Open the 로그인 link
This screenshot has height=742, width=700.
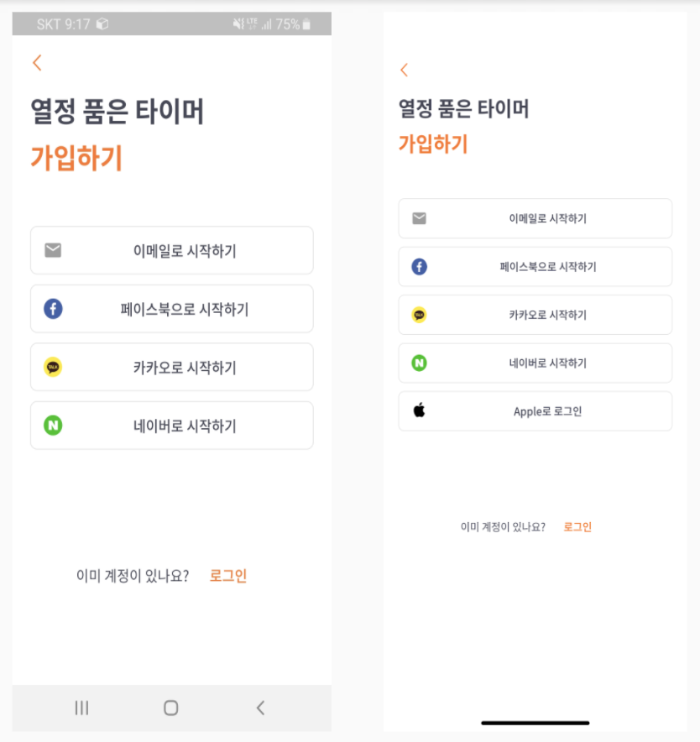(227, 575)
